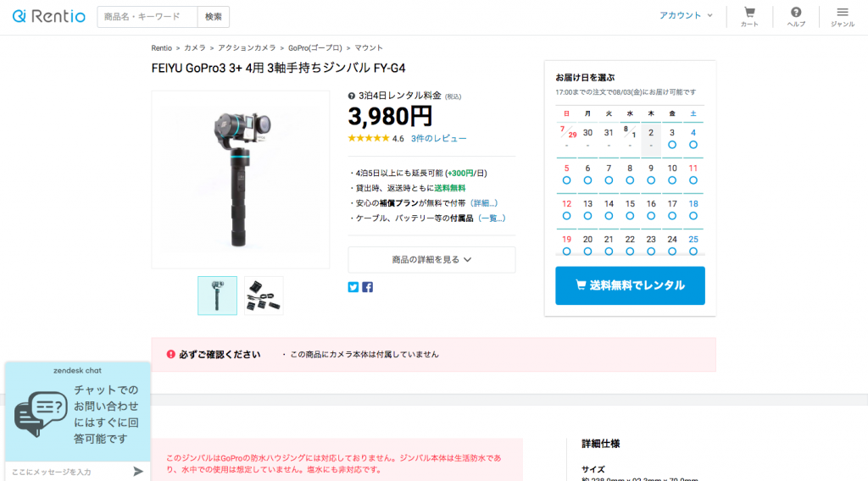
Task: Go to GoPro(ゴープロ) breadcrumb
Action: [x=315, y=48]
